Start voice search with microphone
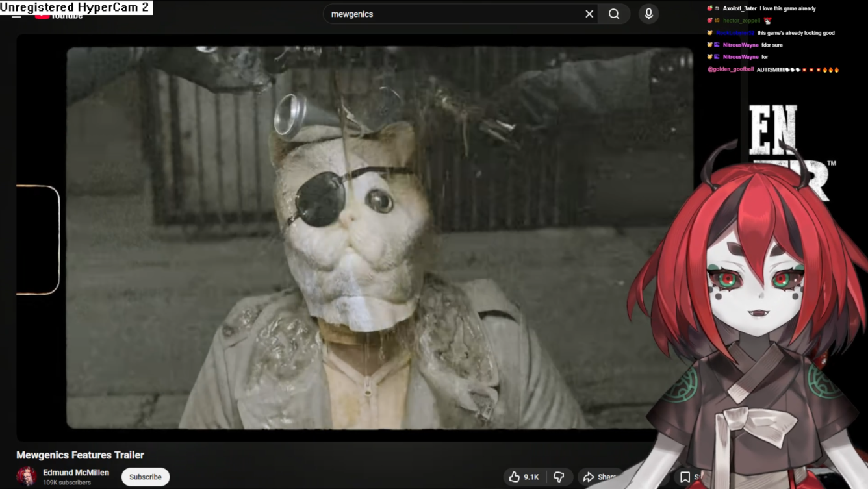The height and width of the screenshot is (489, 868). [x=648, y=14]
